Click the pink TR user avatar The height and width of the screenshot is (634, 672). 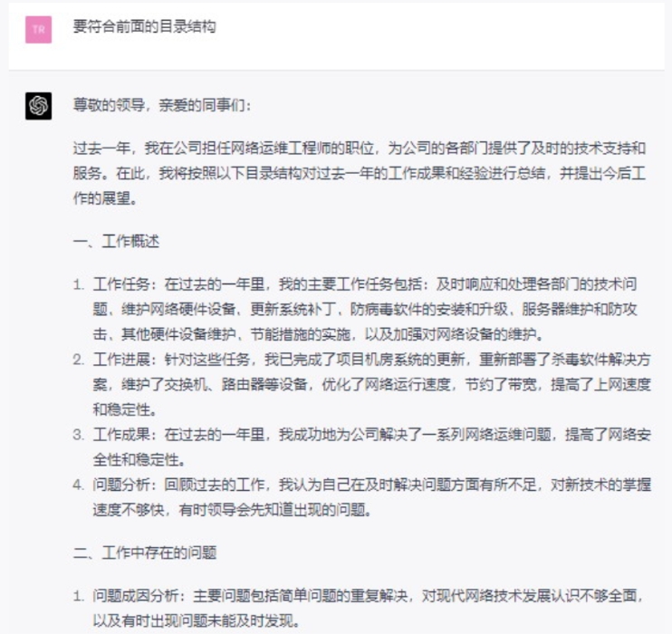coord(38,29)
